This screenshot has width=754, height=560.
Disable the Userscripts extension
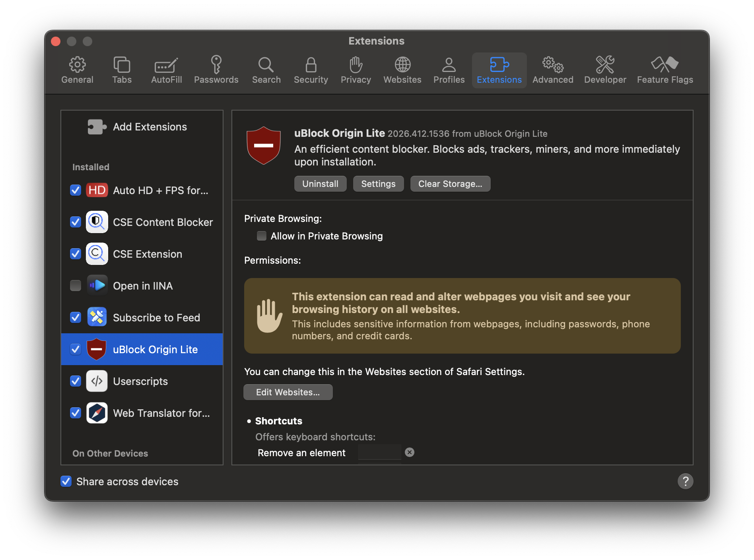(75, 381)
